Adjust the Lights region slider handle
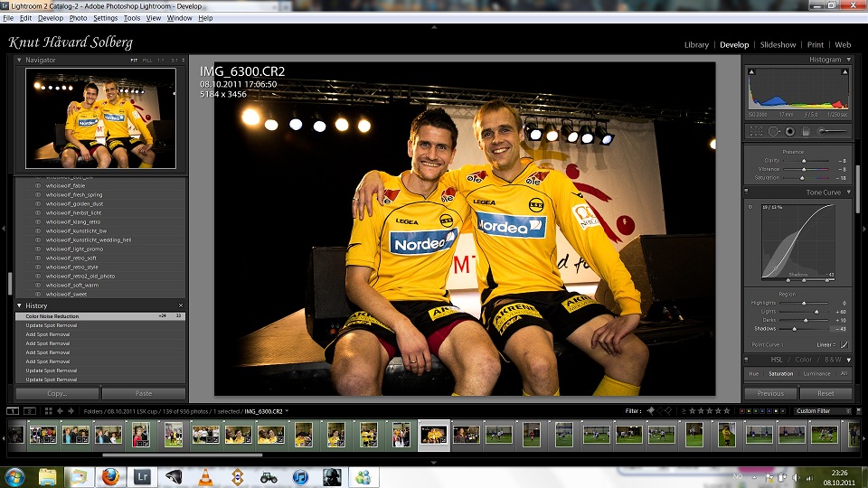 (816, 312)
